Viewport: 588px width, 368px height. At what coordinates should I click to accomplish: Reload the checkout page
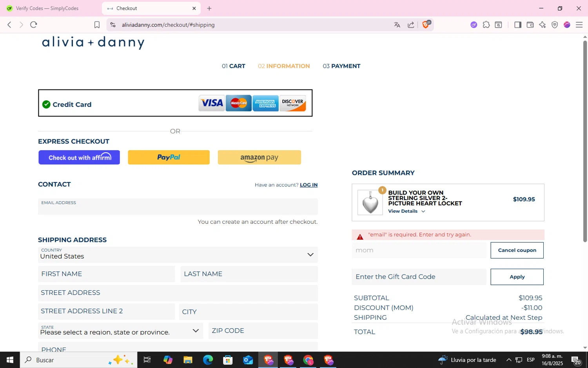(x=34, y=25)
